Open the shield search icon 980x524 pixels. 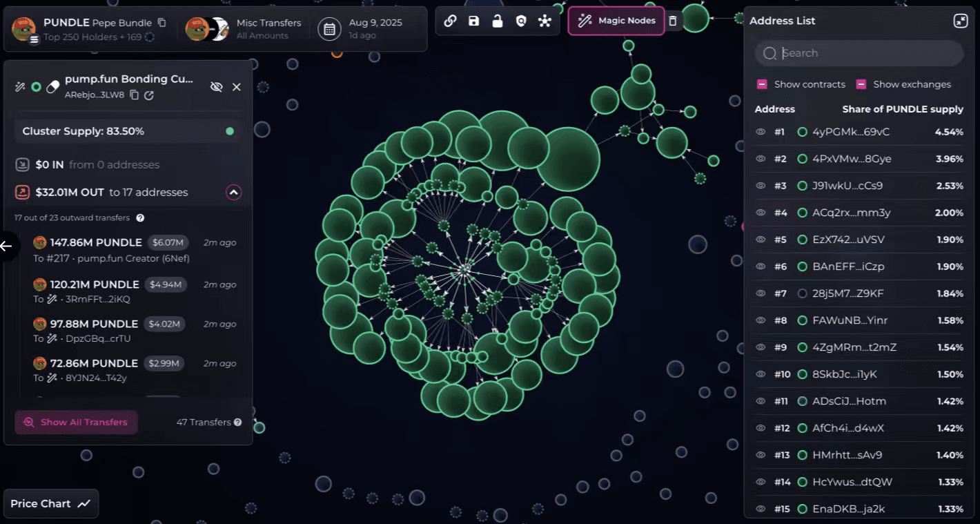521,21
